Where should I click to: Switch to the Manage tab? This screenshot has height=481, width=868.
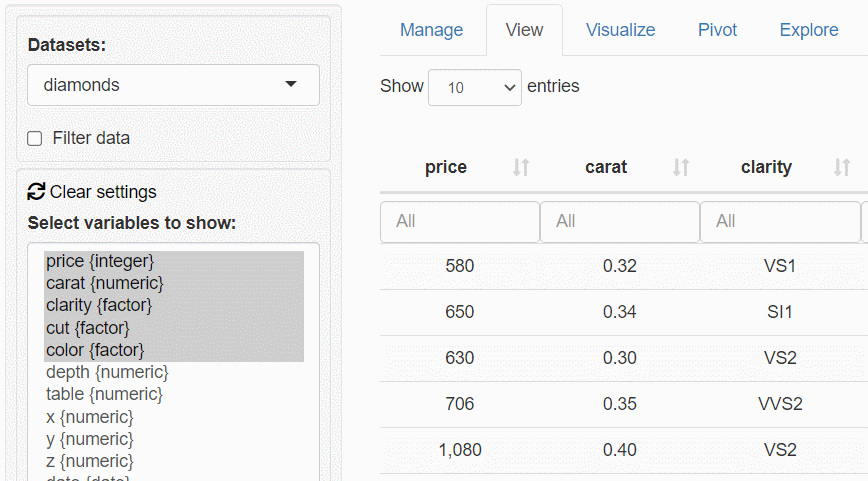tap(431, 30)
